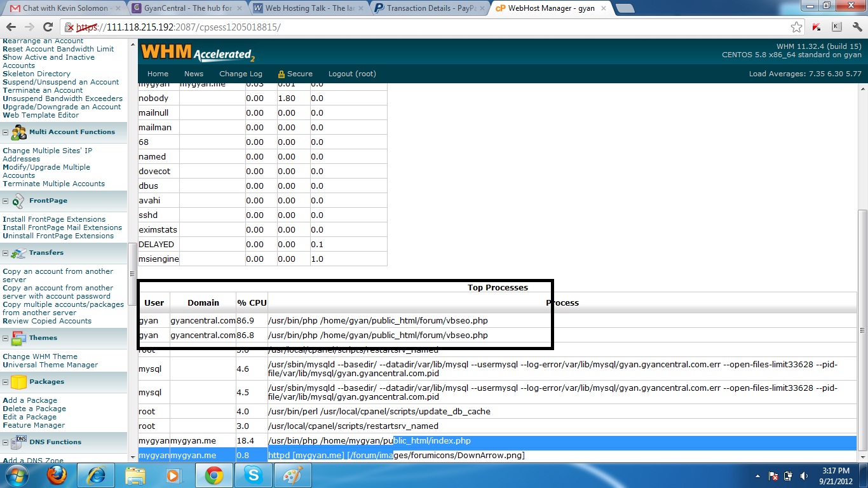
Task: Collapse the Multi Account Functions section
Action: (6, 133)
